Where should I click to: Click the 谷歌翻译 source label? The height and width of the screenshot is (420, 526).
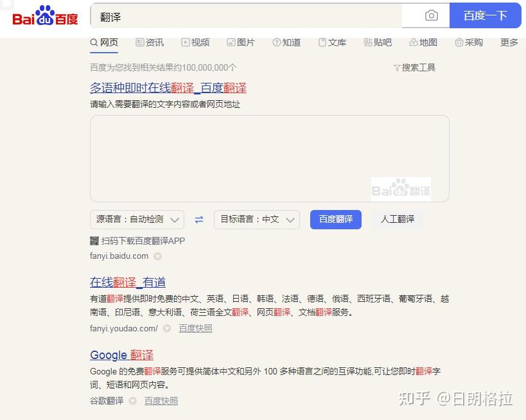point(107,401)
